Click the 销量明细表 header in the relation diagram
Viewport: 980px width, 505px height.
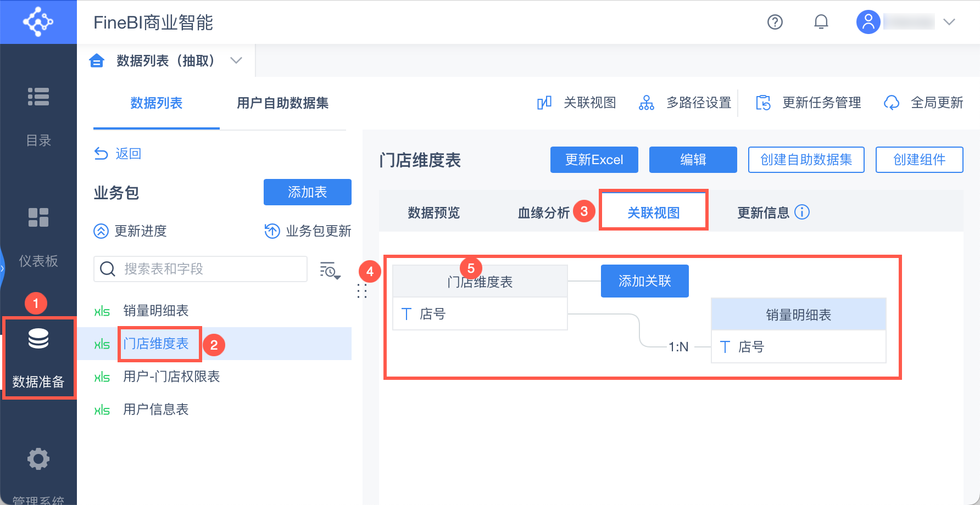(799, 315)
